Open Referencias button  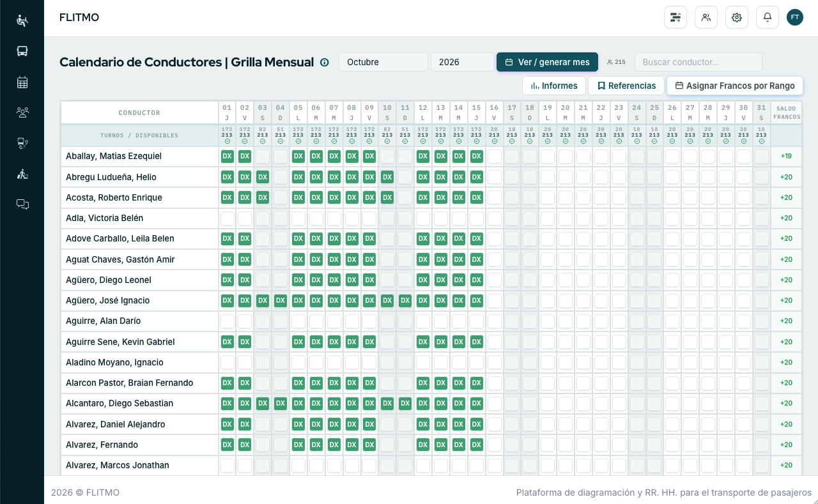point(626,86)
